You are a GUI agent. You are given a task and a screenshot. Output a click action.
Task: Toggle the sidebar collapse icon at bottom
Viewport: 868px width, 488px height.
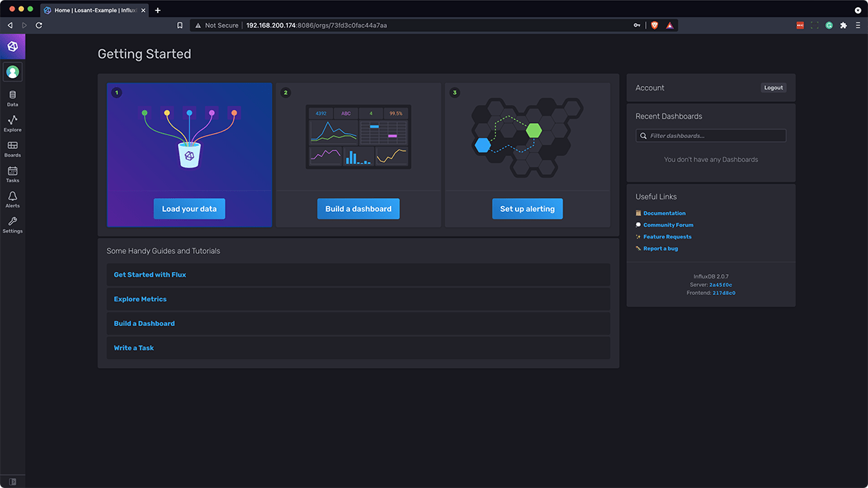point(12,481)
